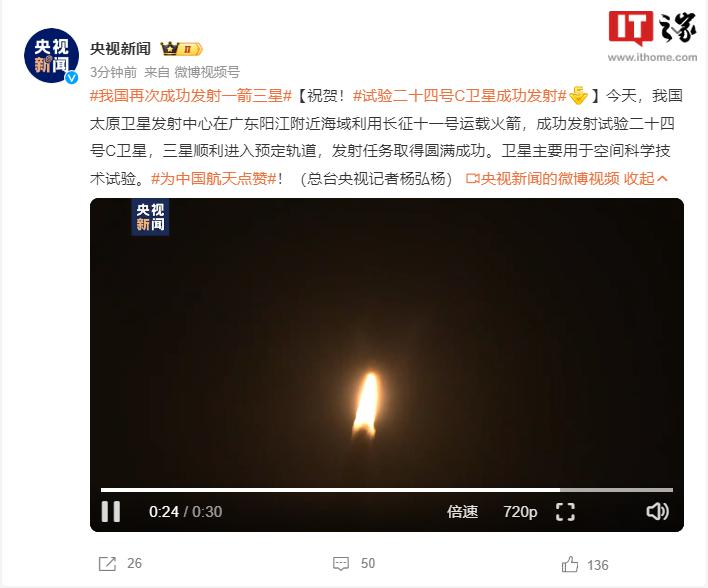This screenshot has height=588, width=708.
Task: Like the post with thumbs-up
Action: [570, 564]
